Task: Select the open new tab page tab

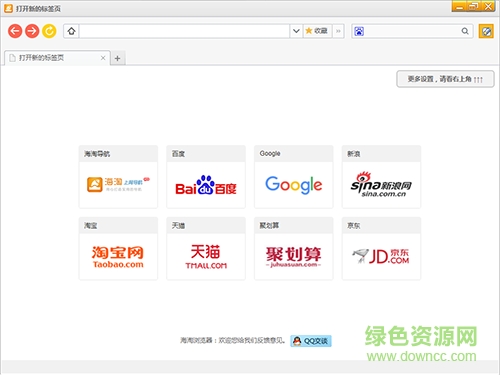Action: pyautogui.click(x=57, y=58)
